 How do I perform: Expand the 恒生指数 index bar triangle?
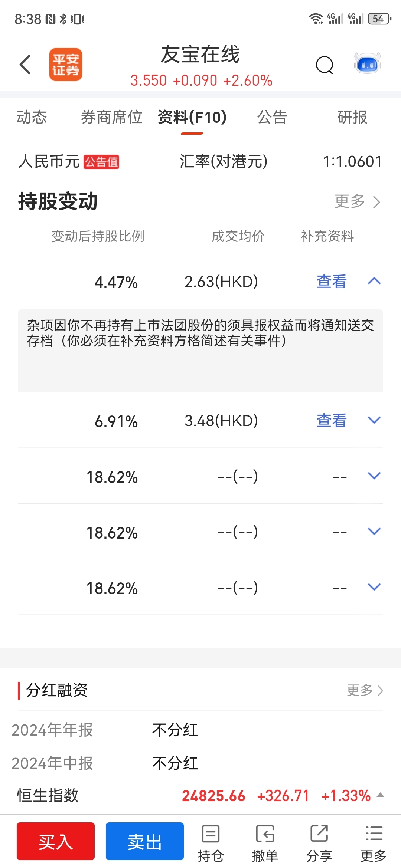380,795
